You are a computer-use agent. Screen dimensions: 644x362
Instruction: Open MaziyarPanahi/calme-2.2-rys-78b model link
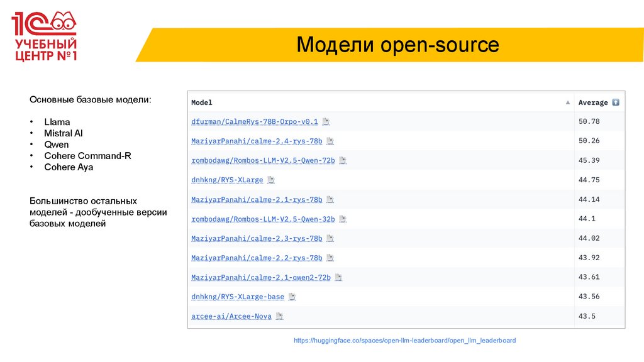257,258
